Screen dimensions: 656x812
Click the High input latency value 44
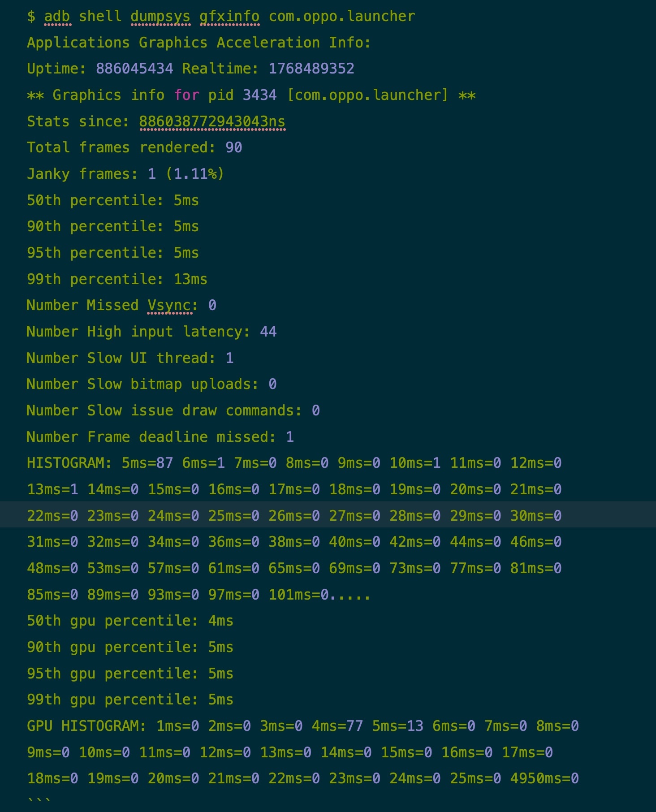tap(268, 332)
